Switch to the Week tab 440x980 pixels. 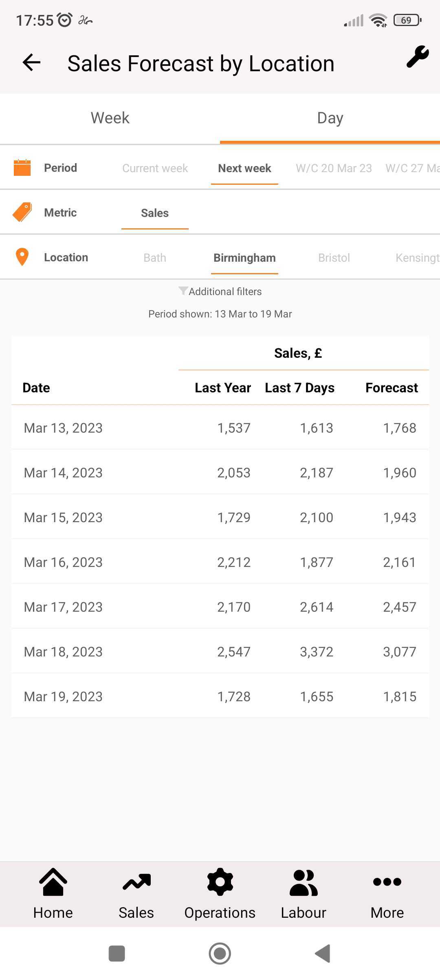[110, 118]
